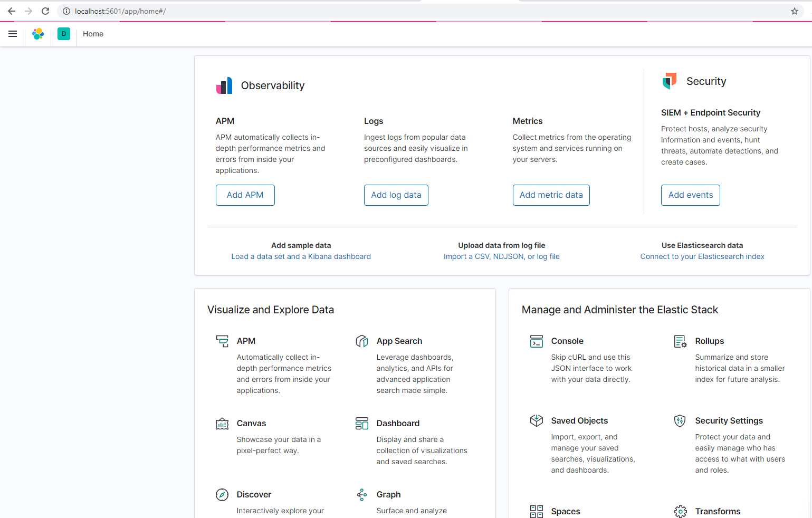Open Import a CSV, NDJSON, or log file
Viewport: 812px width, 518px height.
click(502, 256)
